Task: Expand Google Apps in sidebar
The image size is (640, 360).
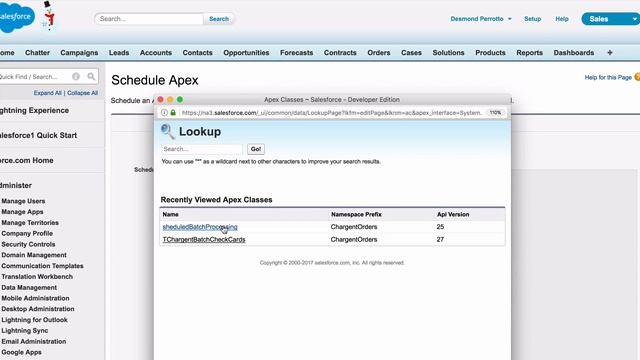Action: [21, 352]
